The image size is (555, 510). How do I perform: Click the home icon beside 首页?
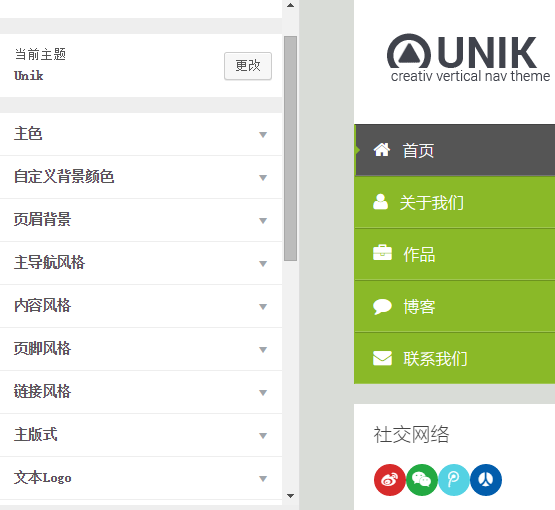[x=382, y=150]
